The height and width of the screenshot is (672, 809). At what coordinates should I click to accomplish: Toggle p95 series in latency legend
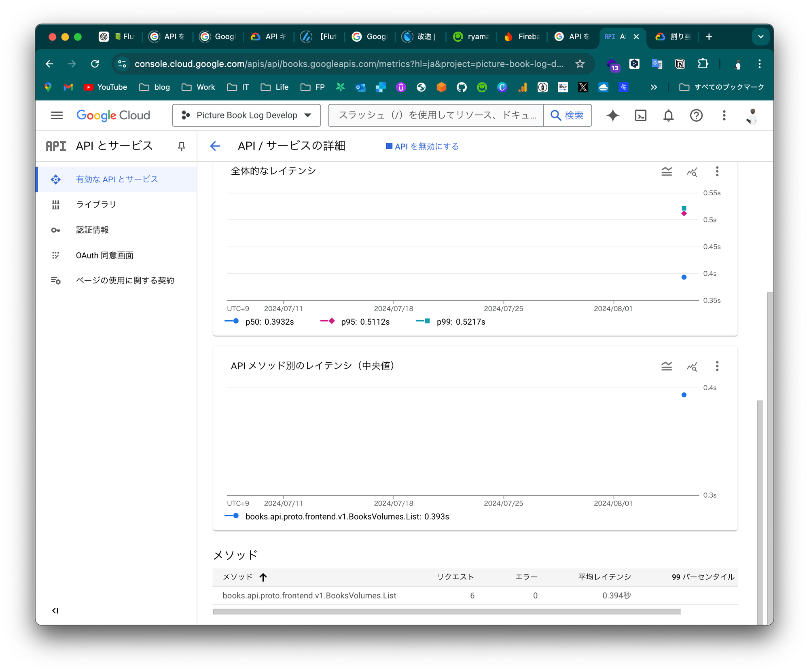pos(356,322)
